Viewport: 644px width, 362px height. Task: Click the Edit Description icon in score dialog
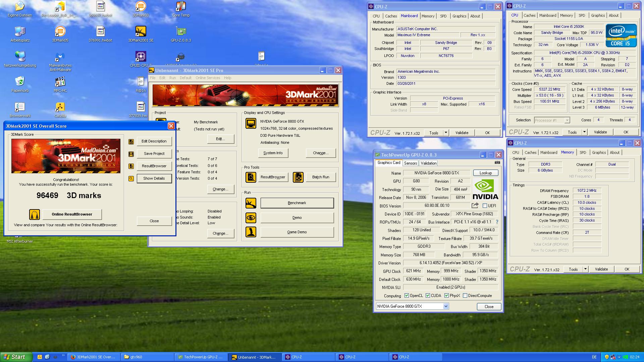[131, 141]
